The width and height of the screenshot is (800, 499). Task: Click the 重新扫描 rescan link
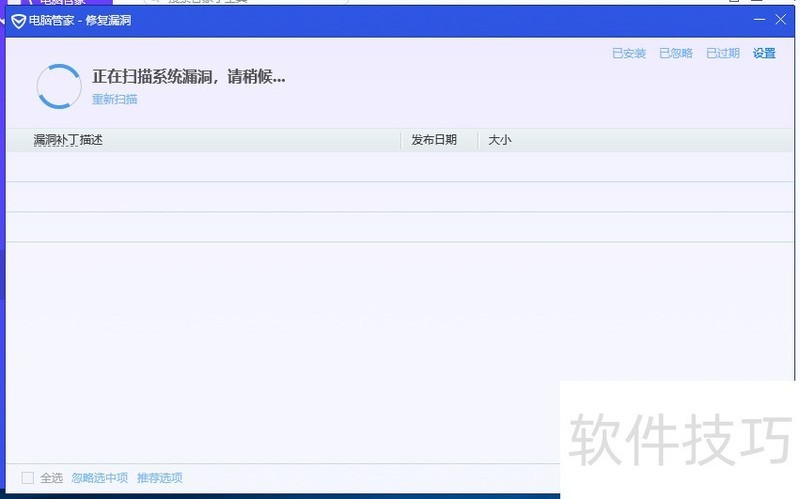click(114, 100)
